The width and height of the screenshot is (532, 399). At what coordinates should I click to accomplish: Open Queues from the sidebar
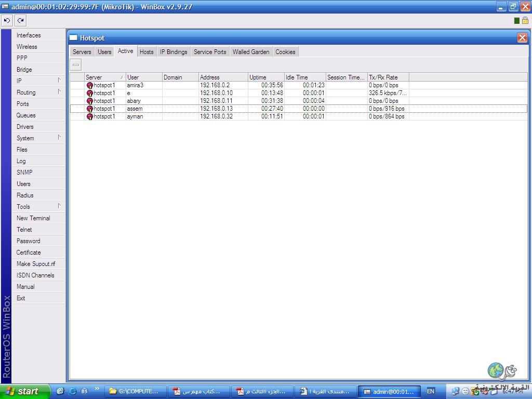pos(38,115)
